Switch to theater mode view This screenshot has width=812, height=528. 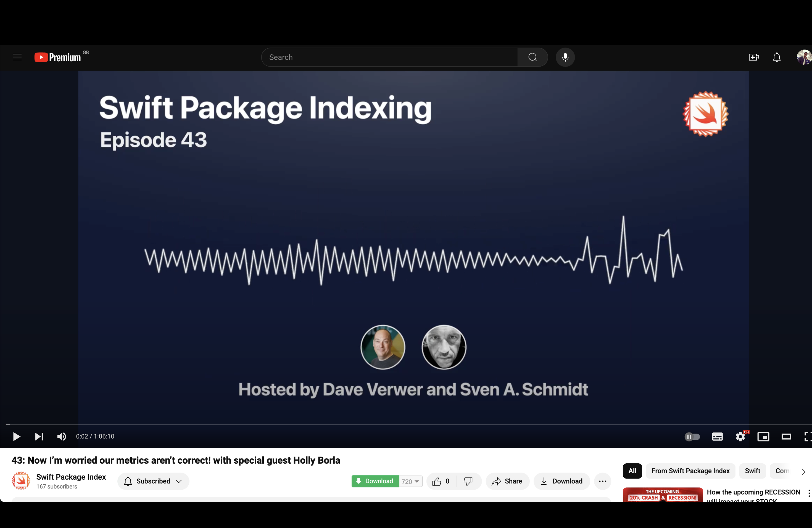786,437
